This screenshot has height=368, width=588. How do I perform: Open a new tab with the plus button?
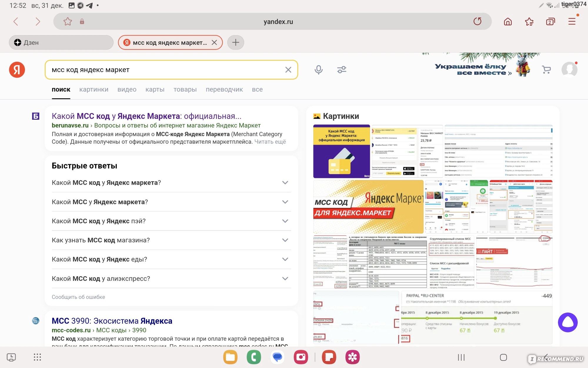tap(235, 42)
